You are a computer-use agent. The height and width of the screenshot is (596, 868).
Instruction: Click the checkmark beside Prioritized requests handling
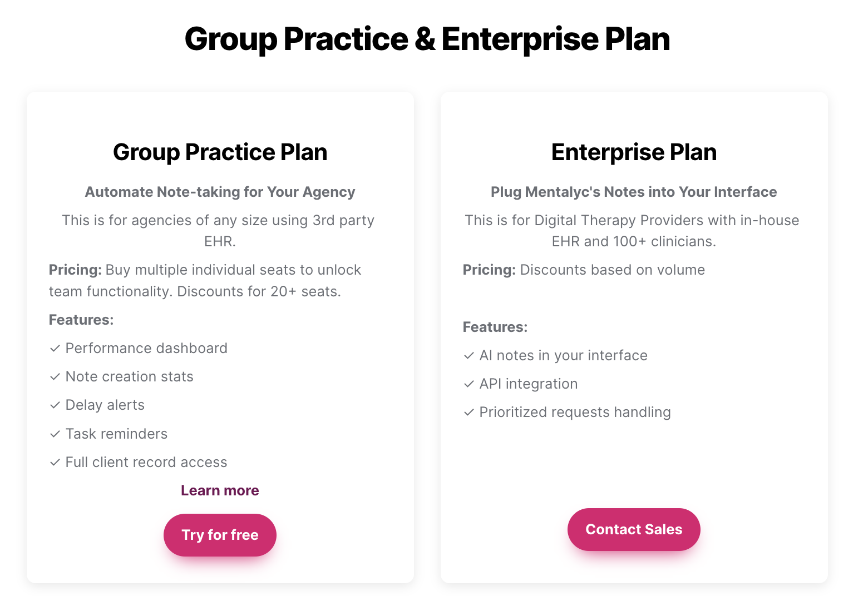(x=469, y=413)
